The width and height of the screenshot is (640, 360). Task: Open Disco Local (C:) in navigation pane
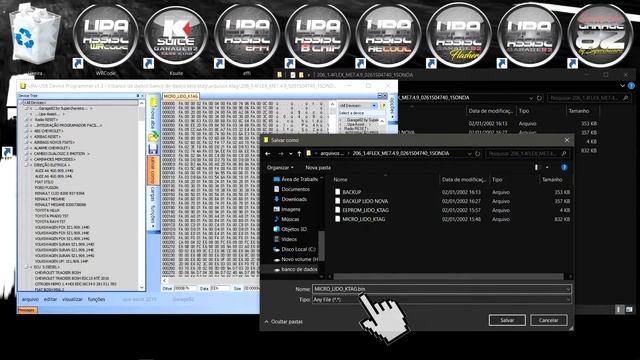pos(298,249)
